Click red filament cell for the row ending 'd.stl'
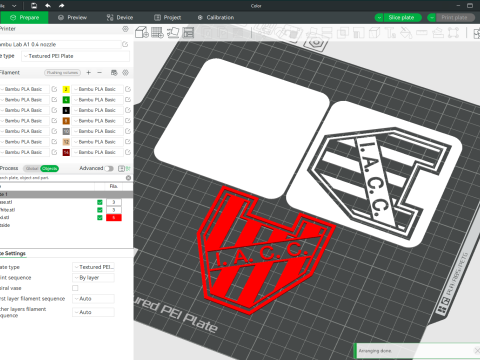Viewport: 480px width, 360px height. coord(114,218)
